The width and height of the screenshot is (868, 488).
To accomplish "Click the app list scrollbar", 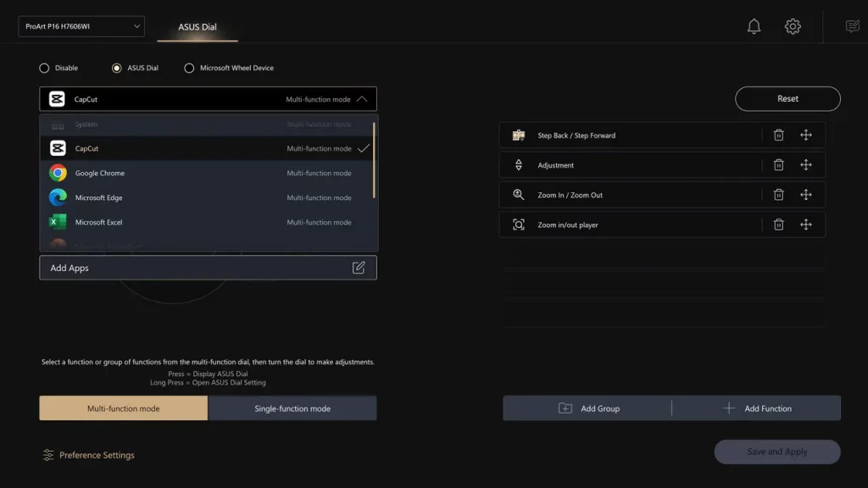I will (x=374, y=161).
